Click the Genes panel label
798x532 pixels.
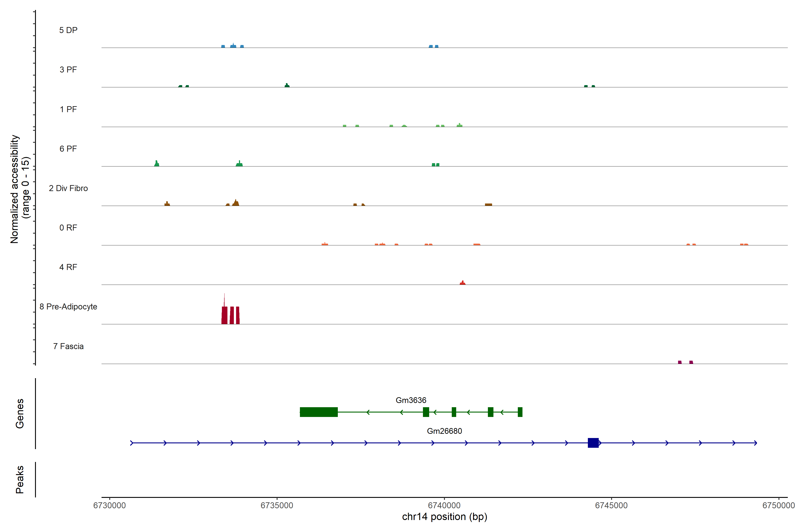point(20,414)
